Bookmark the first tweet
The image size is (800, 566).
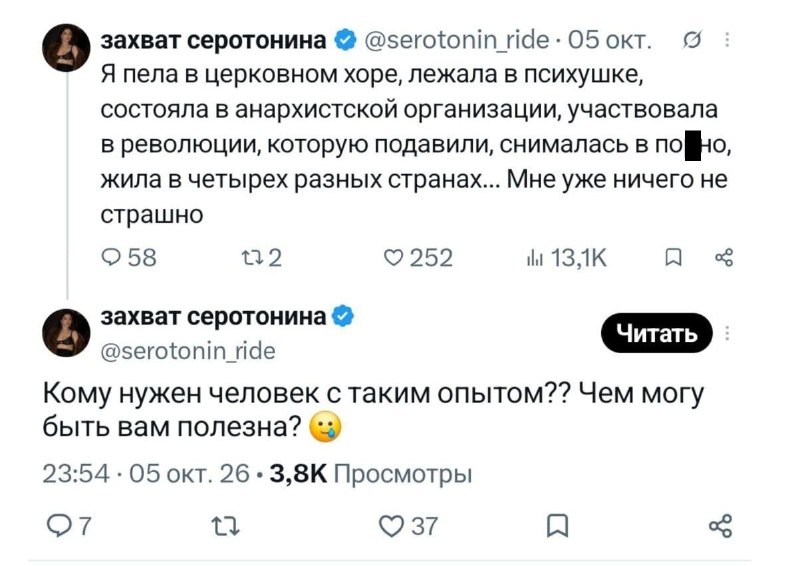tap(673, 258)
